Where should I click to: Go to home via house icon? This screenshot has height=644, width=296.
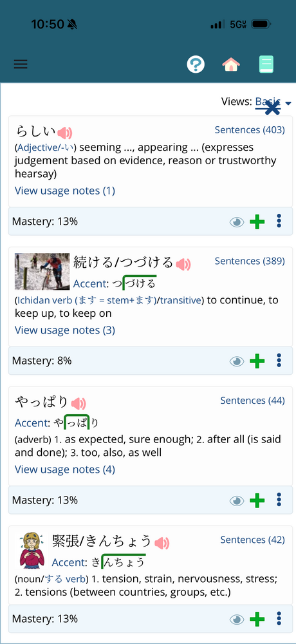(x=231, y=64)
